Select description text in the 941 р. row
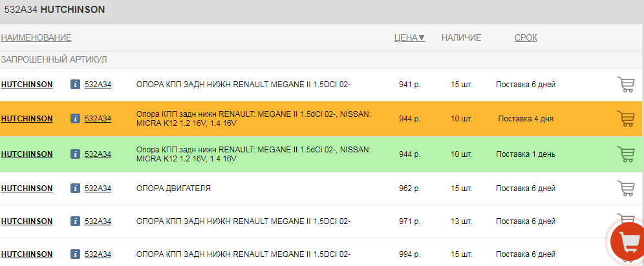The width and height of the screenshot is (644, 266). 243,85
